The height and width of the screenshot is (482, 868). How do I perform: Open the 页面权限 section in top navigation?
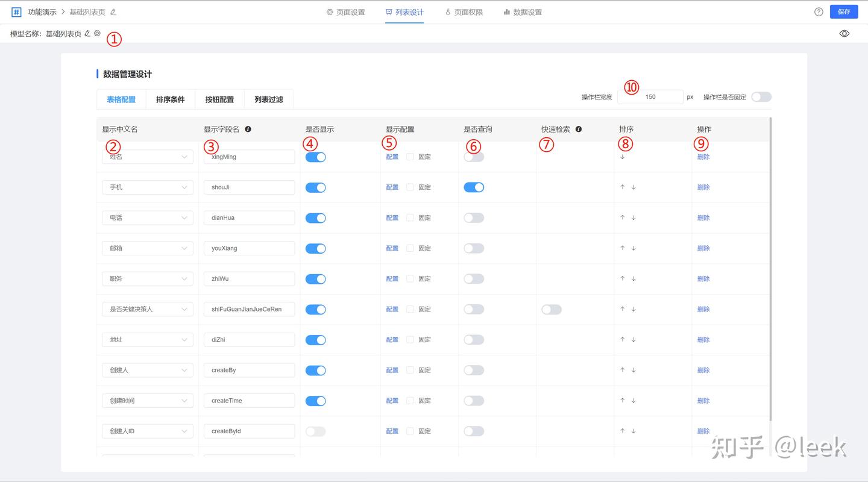[464, 11]
